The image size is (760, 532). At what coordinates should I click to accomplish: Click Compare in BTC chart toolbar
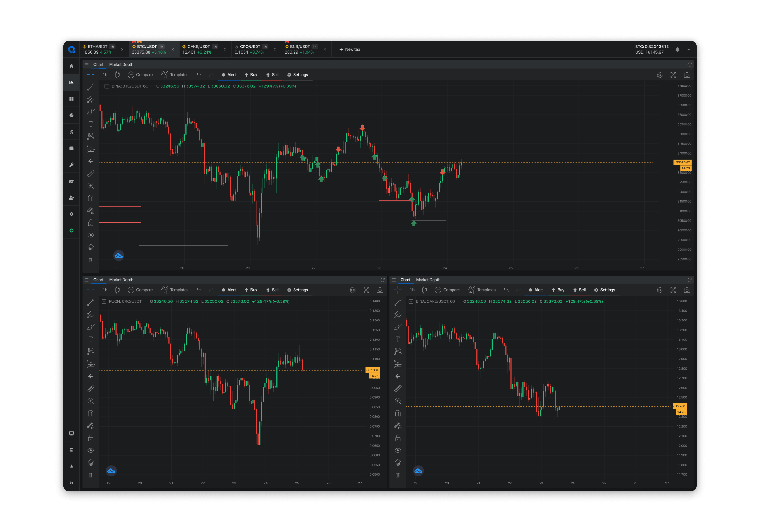pyautogui.click(x=140, y=75)
